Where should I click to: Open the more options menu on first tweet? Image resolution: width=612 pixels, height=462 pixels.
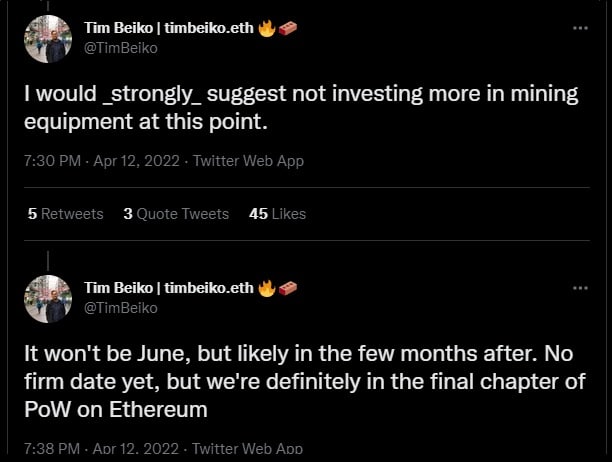580,28
